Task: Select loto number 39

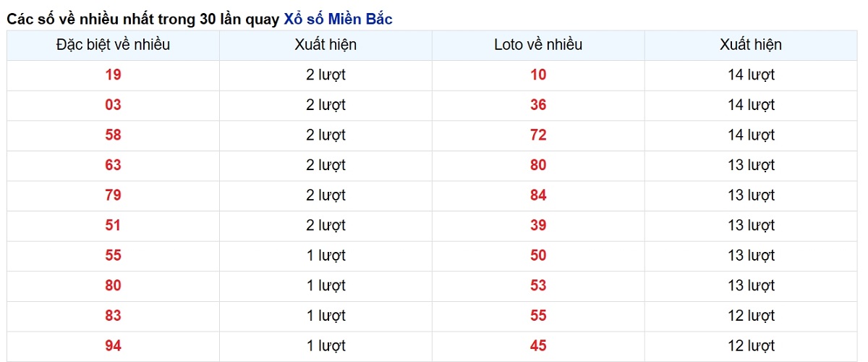Action: tap(538, 226)
